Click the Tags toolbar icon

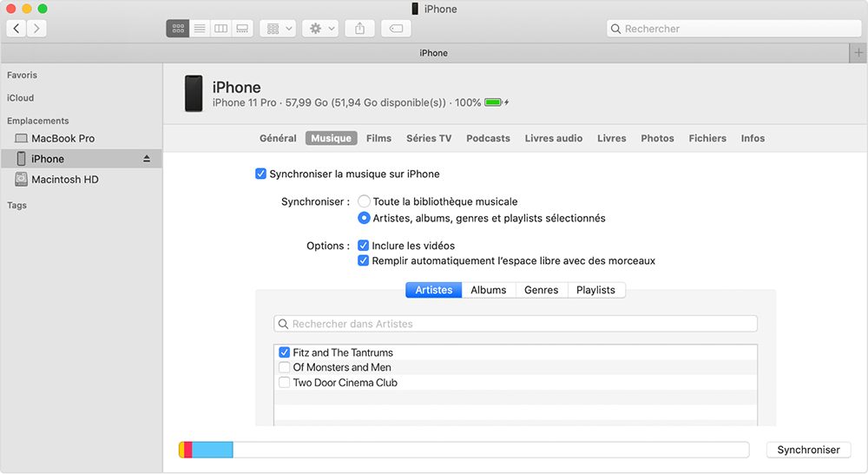(x=396, y=29)
